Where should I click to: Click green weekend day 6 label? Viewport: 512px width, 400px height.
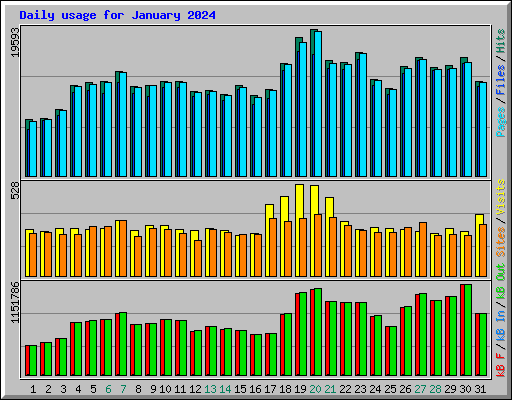click(108, 389)
